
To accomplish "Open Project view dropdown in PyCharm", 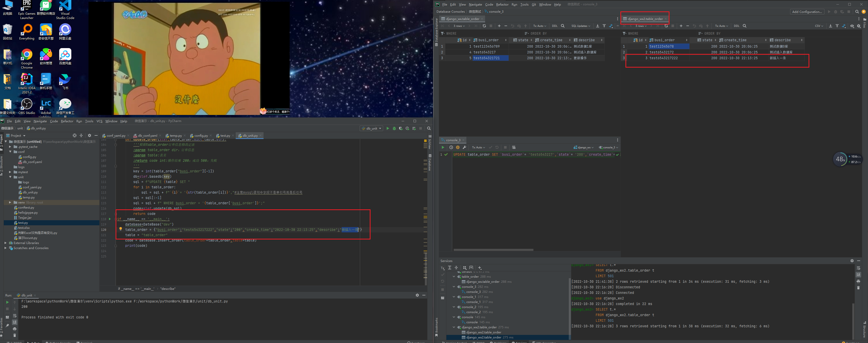I will point(16,136).
